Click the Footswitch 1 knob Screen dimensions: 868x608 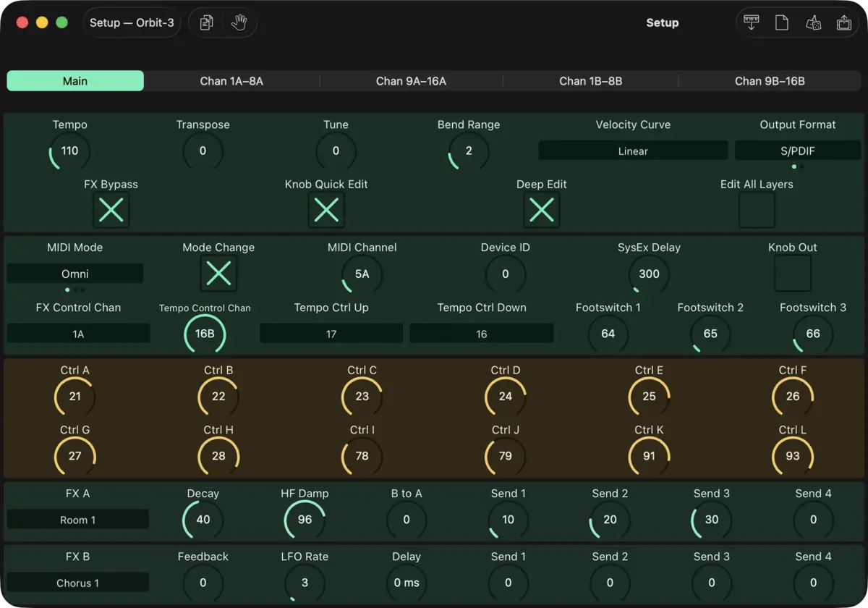coord(608,334)
